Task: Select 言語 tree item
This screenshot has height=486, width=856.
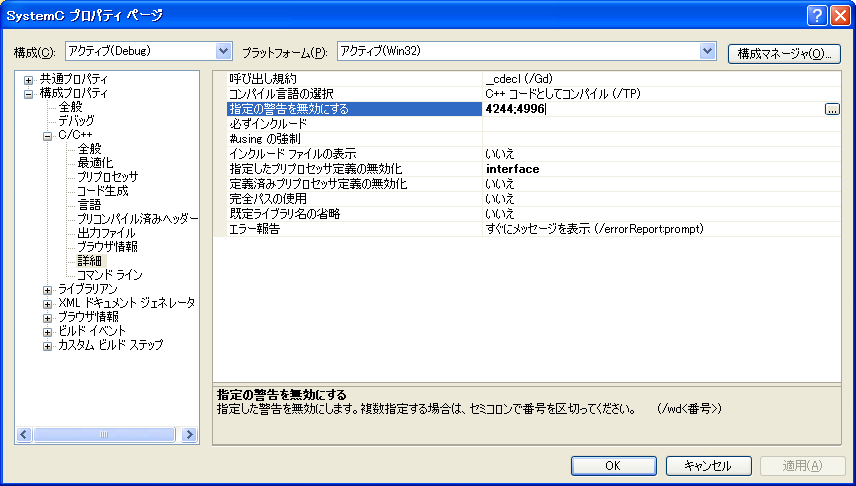Action: 89,205
